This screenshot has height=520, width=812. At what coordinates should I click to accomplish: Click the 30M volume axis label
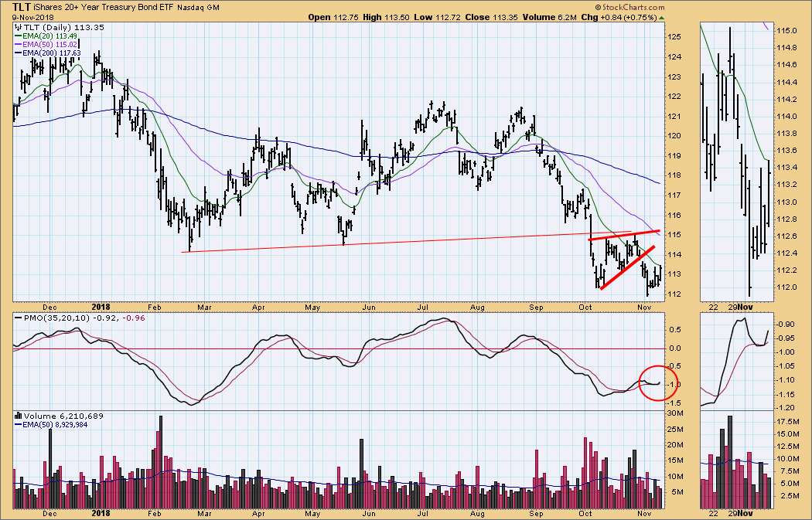tap(675, 413)
